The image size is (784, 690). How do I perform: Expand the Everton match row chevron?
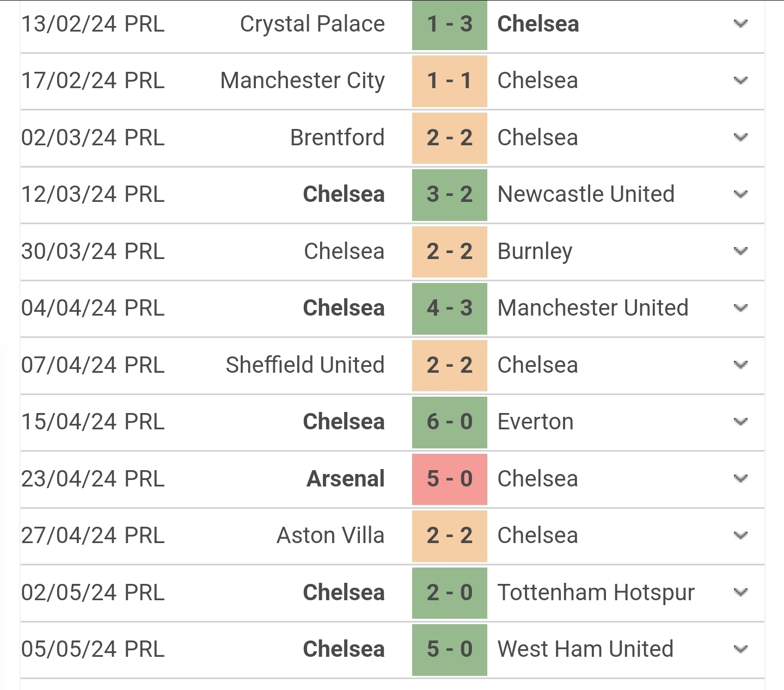740,422
